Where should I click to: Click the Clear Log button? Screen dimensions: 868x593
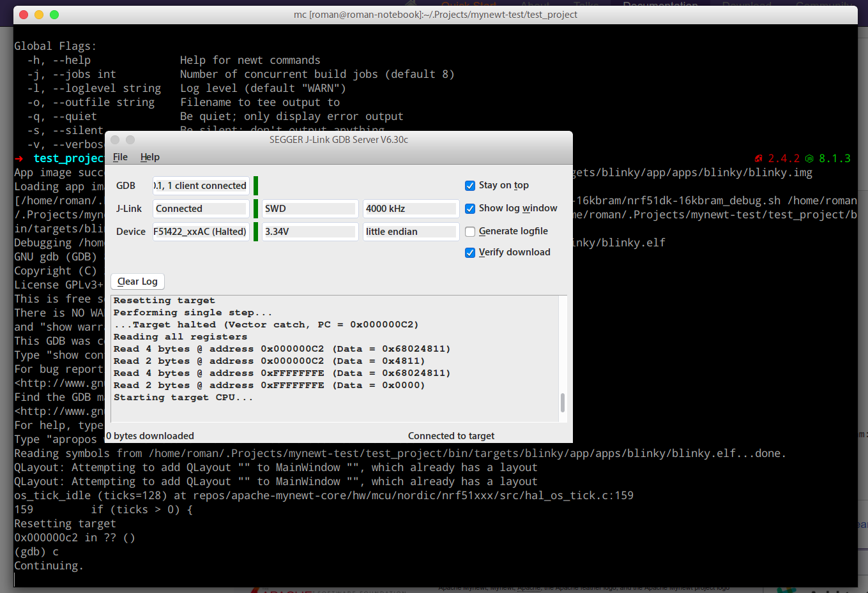pyautogui.click(x=137, y=281)
